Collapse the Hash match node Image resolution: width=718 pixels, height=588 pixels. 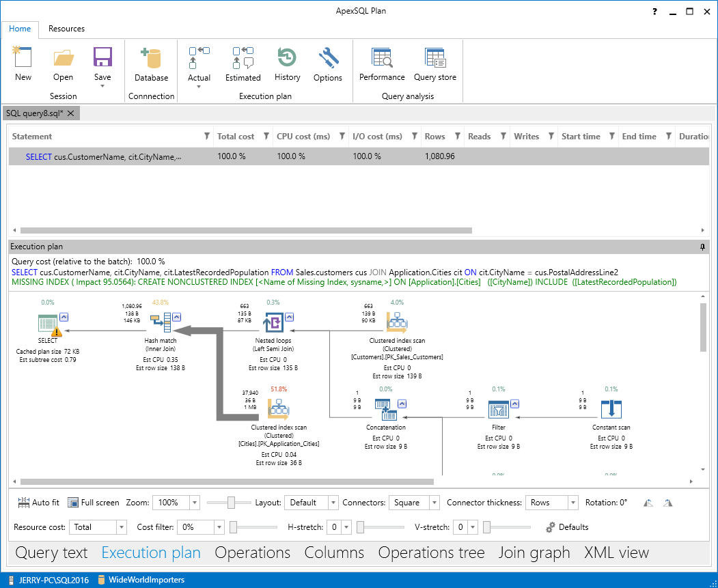(x=177, y=317)
